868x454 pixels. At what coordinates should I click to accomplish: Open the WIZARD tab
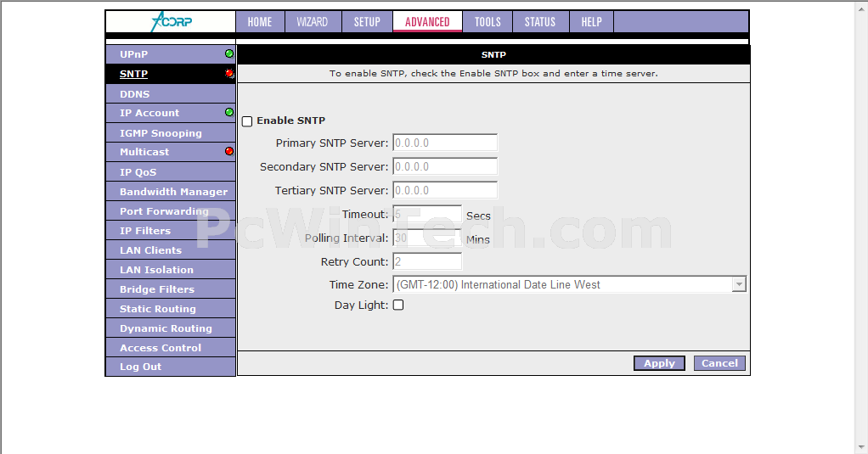(313, 21)
